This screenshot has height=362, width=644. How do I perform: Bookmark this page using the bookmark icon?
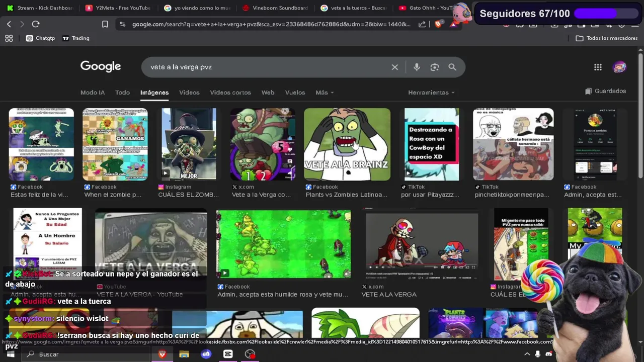(x=105, y=24)
